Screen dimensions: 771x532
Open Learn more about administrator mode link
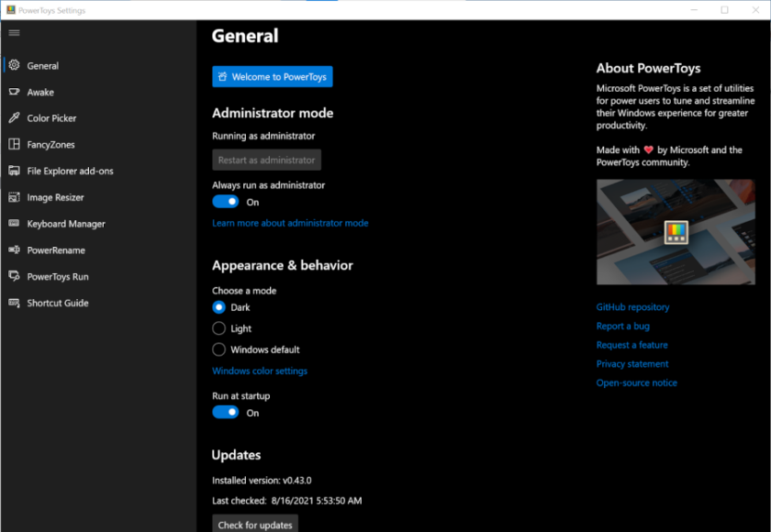pos(290,223)
